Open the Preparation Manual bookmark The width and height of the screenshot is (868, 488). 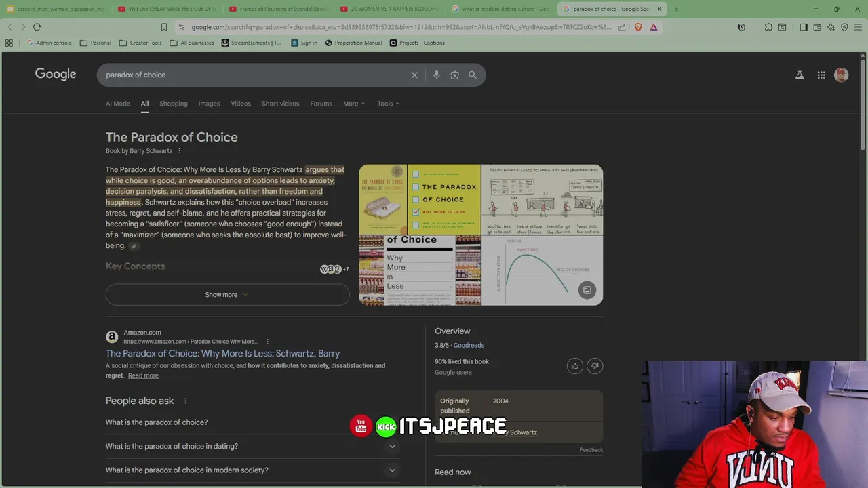[353, 43]
